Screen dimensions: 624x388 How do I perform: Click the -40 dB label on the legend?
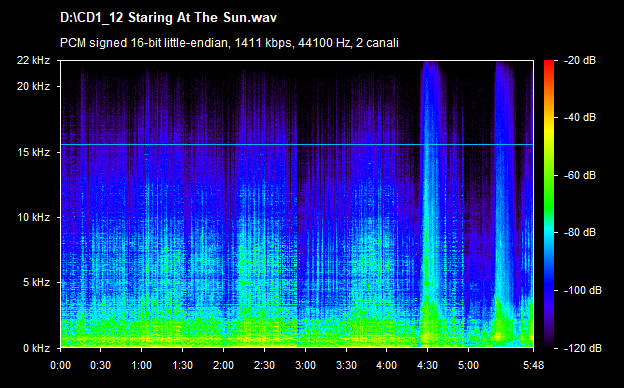point(580,117)
